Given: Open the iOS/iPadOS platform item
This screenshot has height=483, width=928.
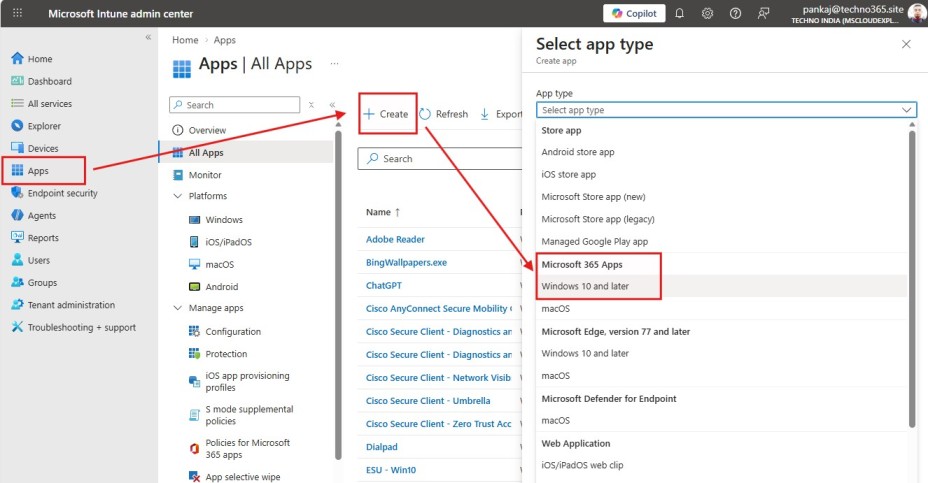Looking at the screenshot, I should click(220, 242).
